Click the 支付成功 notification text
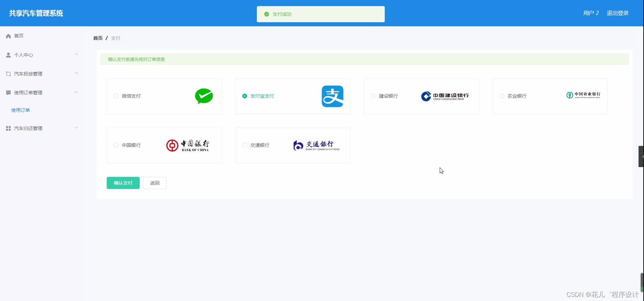This screenshot has height=301, width=644. 282,14
